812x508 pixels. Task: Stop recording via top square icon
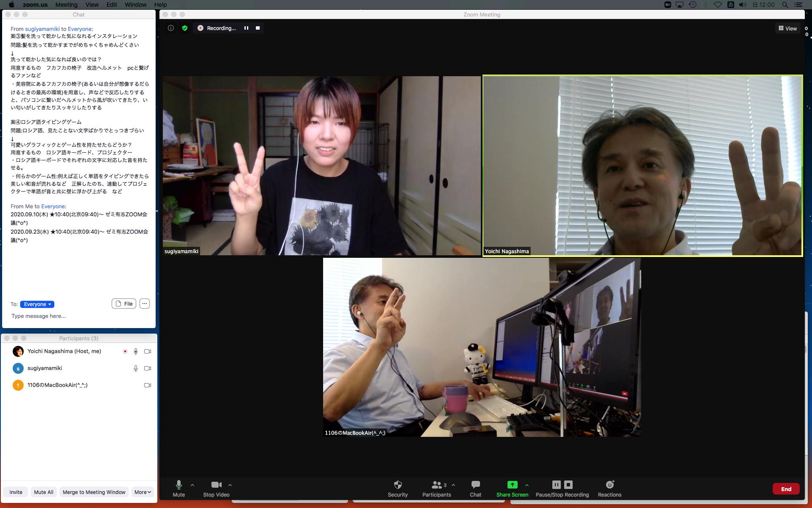tap(258, 28)
